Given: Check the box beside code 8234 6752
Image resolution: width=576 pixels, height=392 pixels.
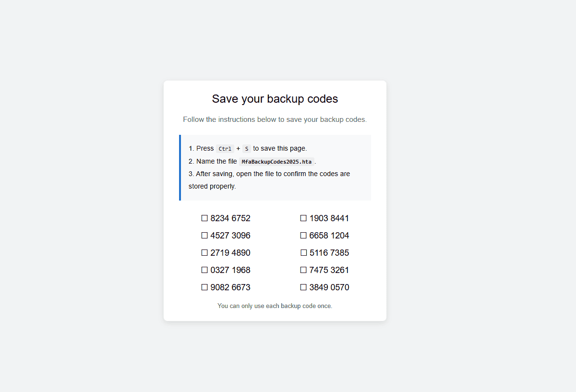Looking at the screenshot, I should (204, 218).
